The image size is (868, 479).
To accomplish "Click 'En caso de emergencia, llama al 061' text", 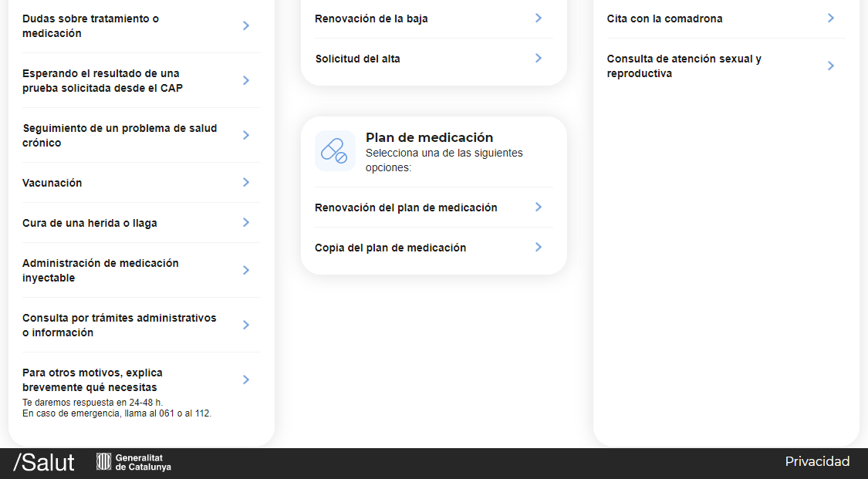I will pos(117,413).
